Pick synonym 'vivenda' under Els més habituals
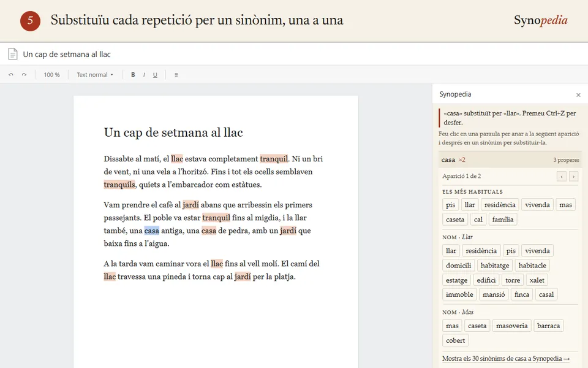The image size is (588, 368). tap(537, 205)
